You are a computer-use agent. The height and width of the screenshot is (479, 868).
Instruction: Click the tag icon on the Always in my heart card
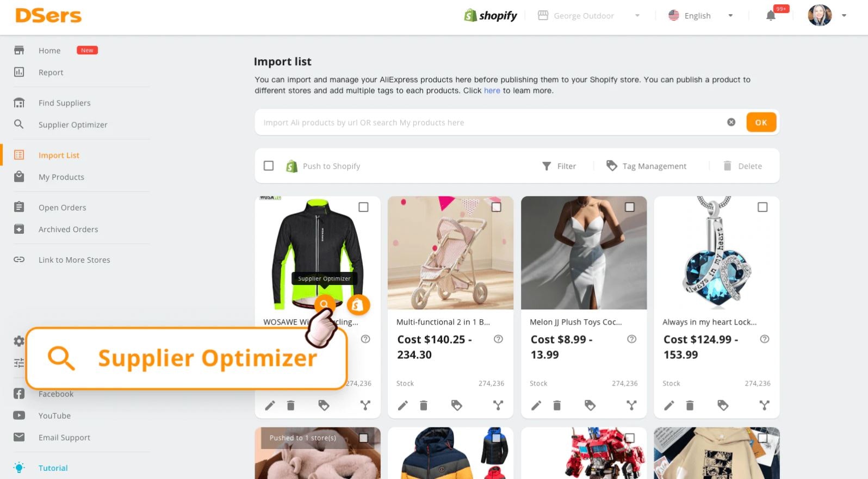point(723,405)
